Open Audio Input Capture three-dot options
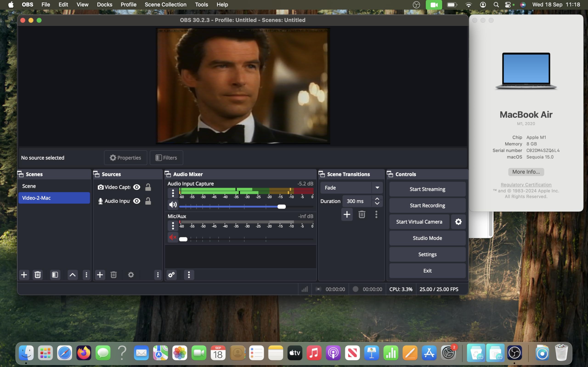This screenshot has width=588, height=367. [x=173, y=193]
